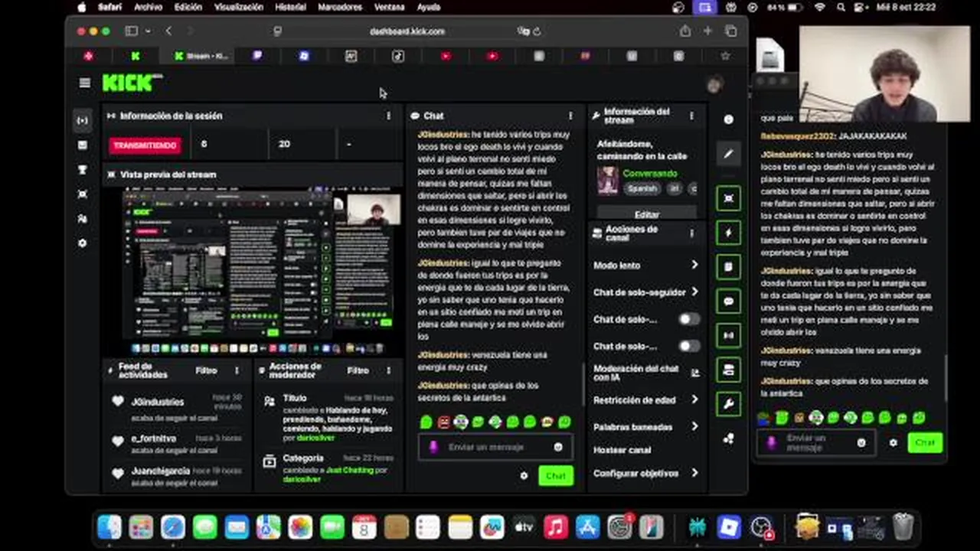
Task: Click the info circle icon in right rail
Action: [x=728, y=119]
